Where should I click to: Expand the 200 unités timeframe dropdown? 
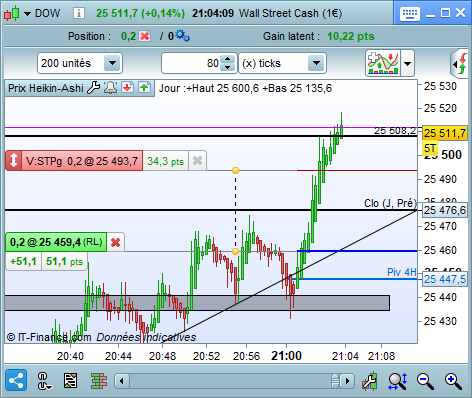click(112, 63)
